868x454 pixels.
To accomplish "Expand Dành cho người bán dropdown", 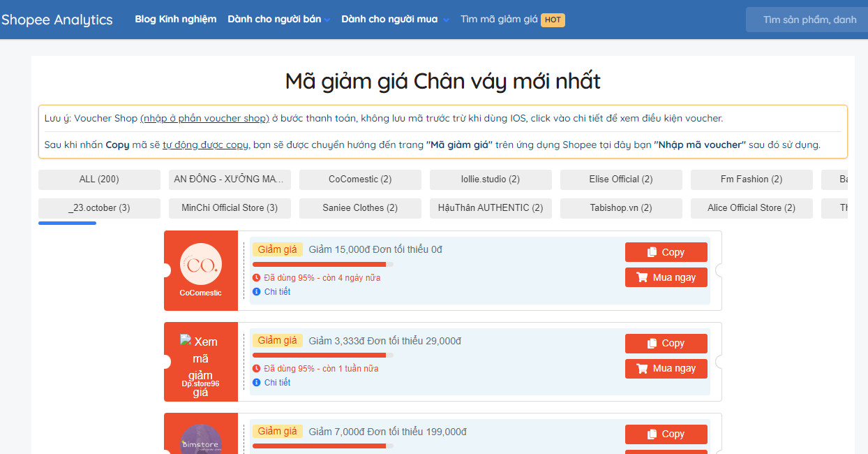I will pos(278,20).
